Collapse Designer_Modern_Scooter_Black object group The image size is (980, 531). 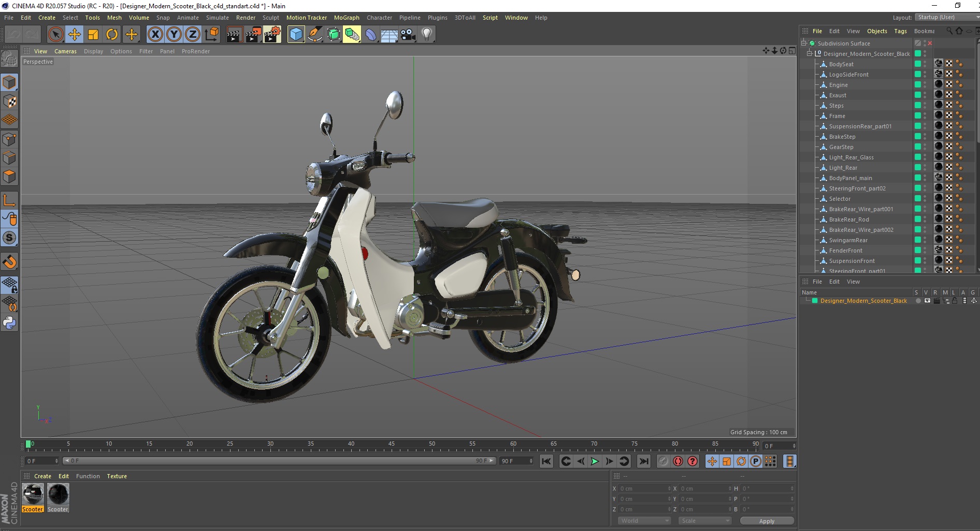click(x=810, y=54)
